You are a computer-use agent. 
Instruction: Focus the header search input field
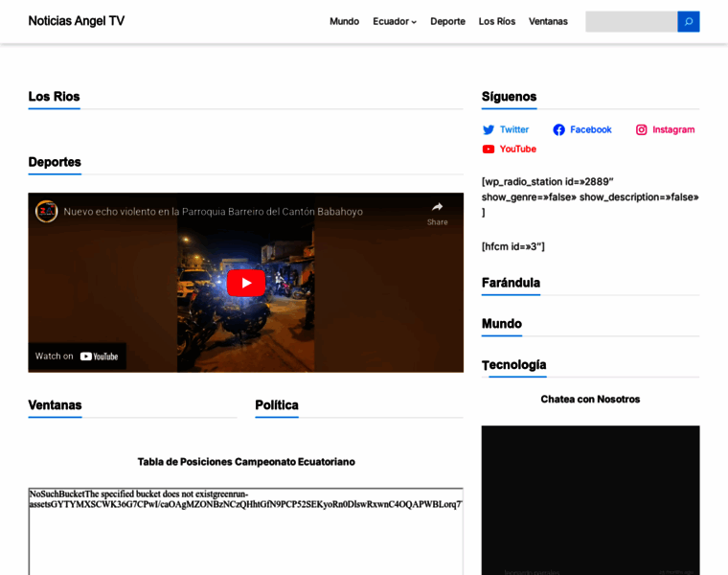631,21
